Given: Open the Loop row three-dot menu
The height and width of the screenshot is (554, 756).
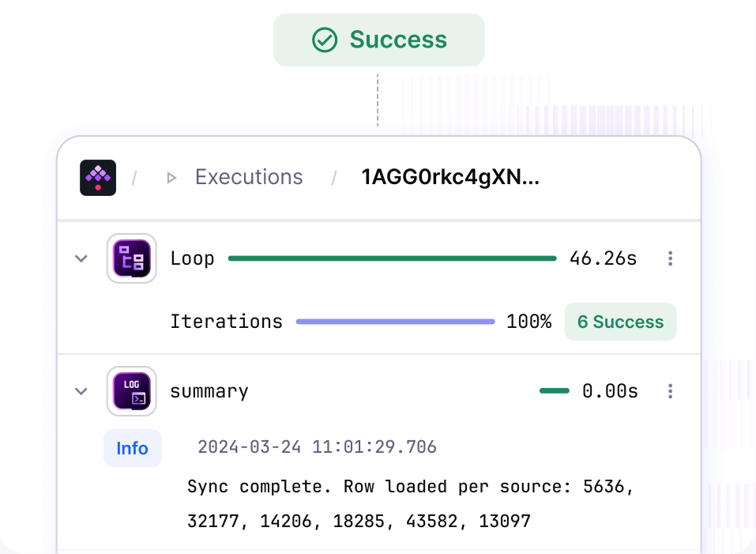Looking at the screenshot, I should (x=670, y=258).
